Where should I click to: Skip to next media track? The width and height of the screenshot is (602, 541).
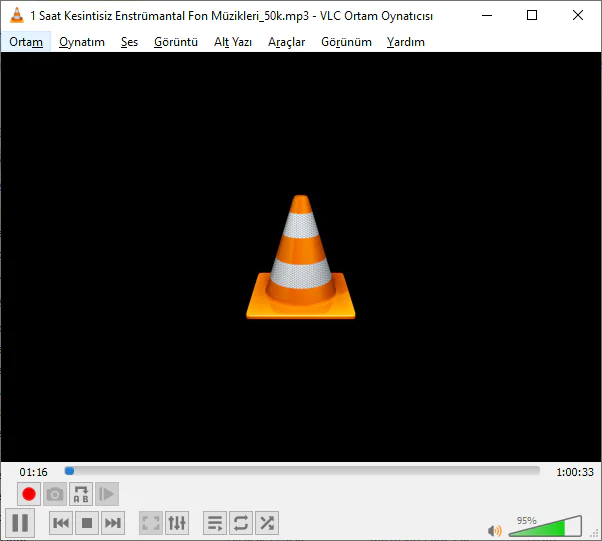[x=113, y=522]
